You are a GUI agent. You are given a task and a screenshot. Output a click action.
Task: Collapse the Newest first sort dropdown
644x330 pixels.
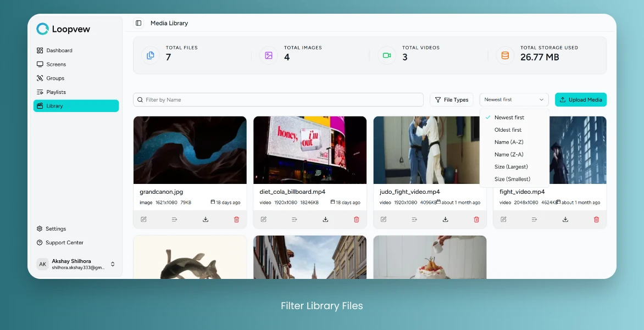(514, 100)
